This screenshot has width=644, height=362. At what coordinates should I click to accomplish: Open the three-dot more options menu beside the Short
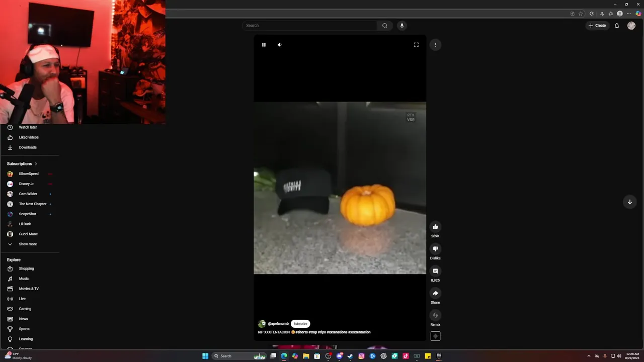435,45
